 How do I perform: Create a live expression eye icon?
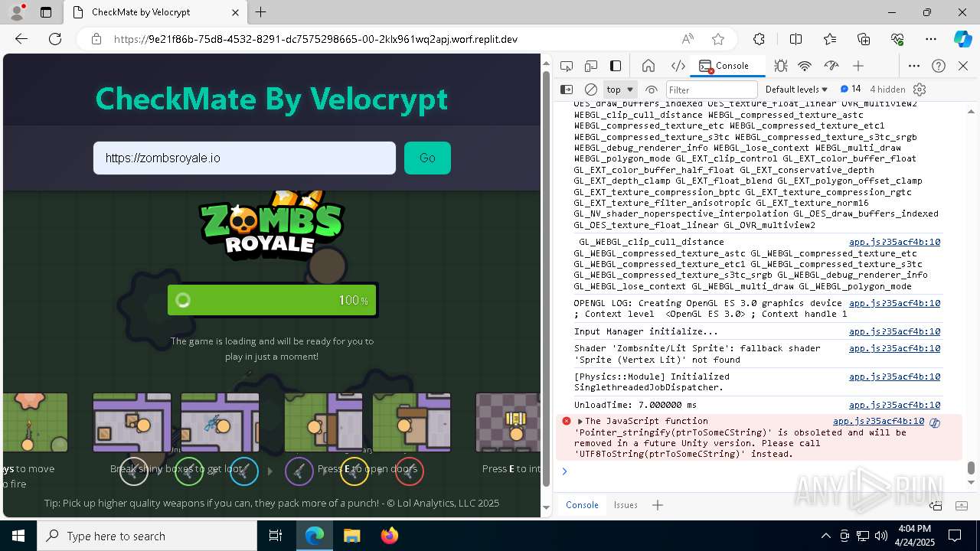pos(652,90)
